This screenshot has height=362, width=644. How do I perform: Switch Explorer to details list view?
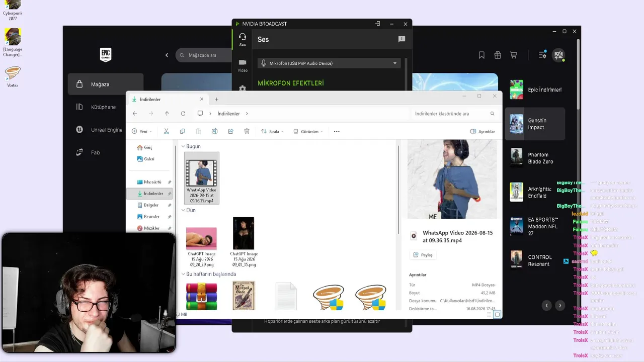point(489,315)
